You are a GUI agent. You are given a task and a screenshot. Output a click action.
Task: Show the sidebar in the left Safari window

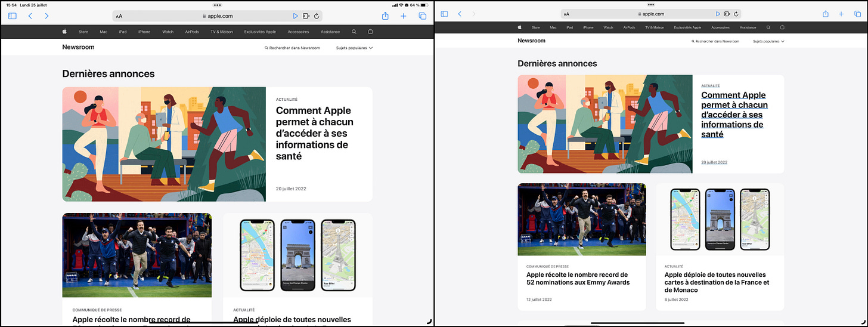13,16
